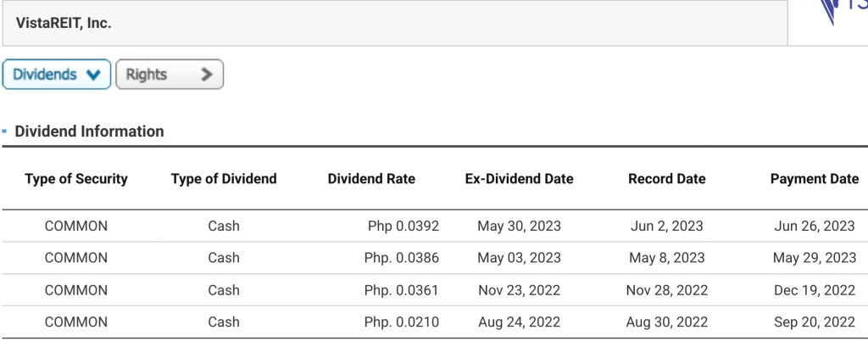Click the Type of Dividend column header
This screenshot has height=347, width=868.
224,179
